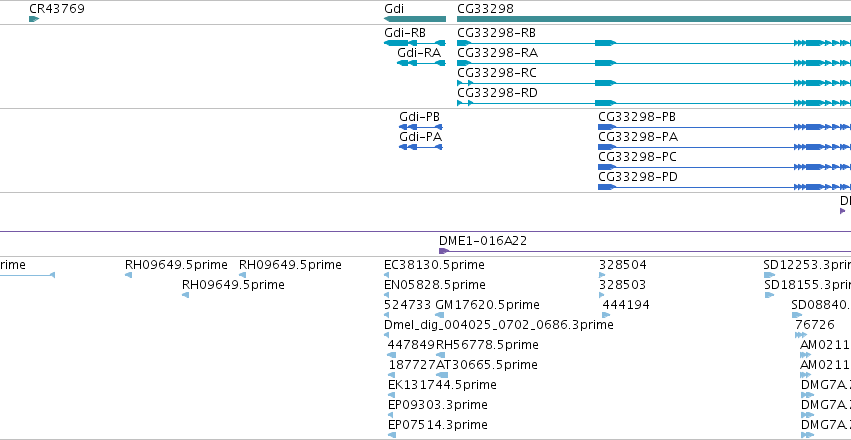Screen dimensions: 851x440
Task: Open the CG33298-PA protein label
Action: tap(638, 137)
